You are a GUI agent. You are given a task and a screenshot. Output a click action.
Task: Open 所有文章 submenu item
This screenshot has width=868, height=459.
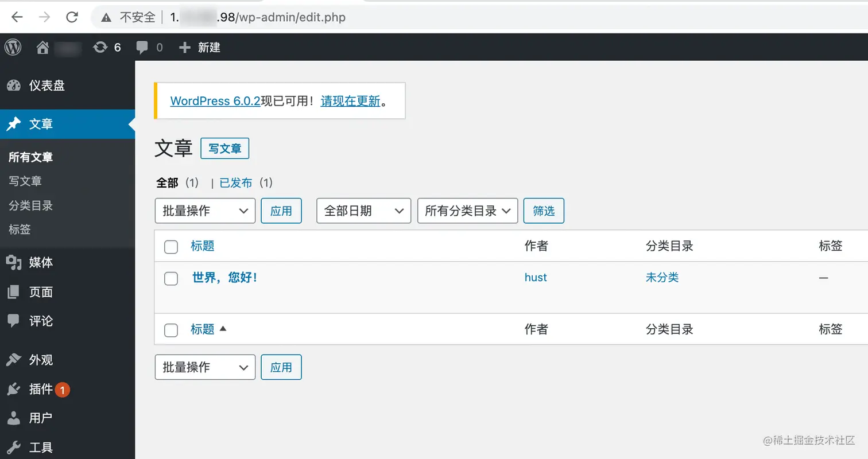[31, 157]
